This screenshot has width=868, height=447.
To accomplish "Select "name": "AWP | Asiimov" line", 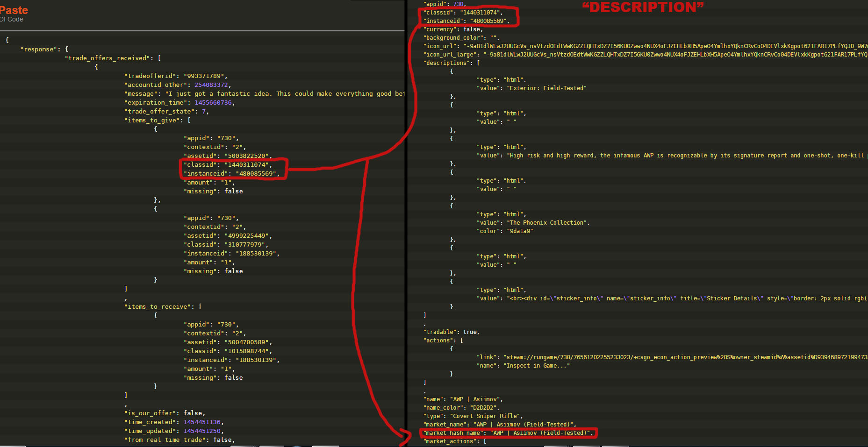I will [x=463, y=399].
